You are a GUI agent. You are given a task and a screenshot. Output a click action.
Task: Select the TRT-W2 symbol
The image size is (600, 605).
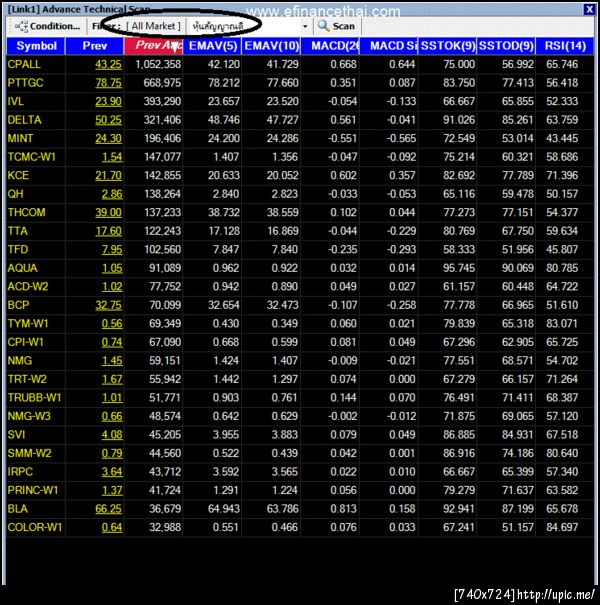[27, 379]
